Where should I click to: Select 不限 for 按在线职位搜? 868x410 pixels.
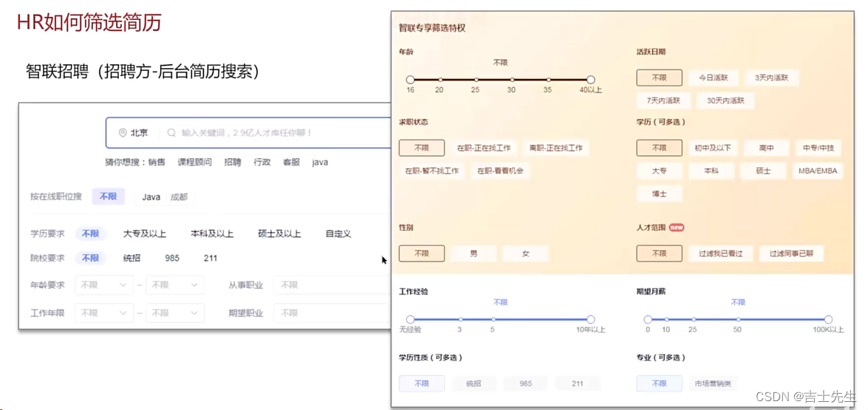click(x=109, y=197)
